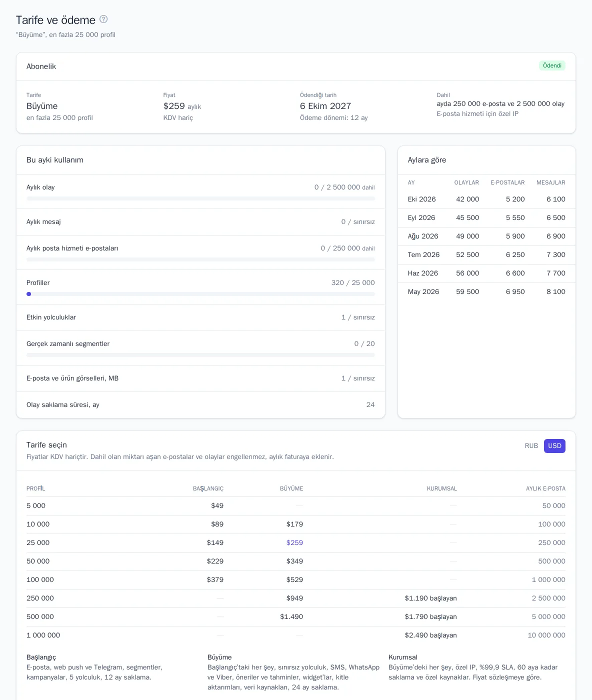Screen dimensions: 592x700
Task: Click the Haz 2026 row label
Action: click(x=423, y=273)
